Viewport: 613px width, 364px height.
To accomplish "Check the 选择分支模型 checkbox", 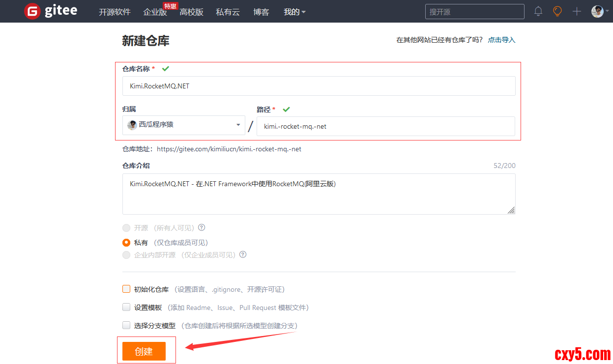I will click(126, 325).
